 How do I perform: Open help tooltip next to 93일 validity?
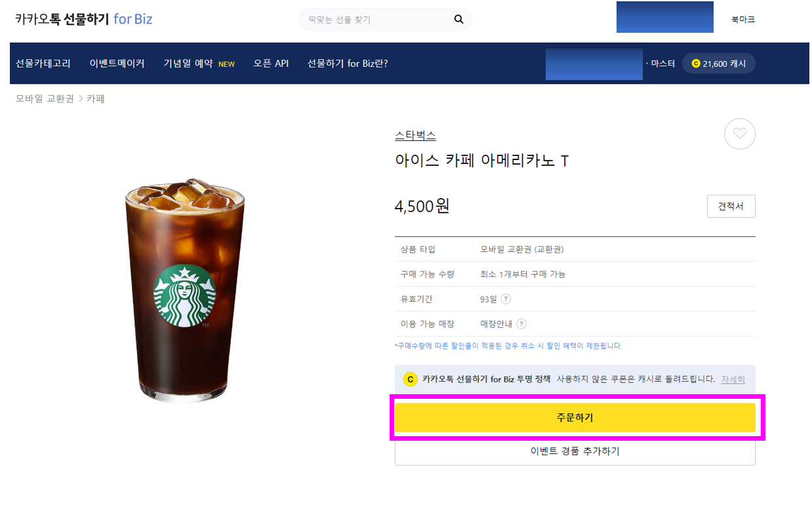coord(506,299)
